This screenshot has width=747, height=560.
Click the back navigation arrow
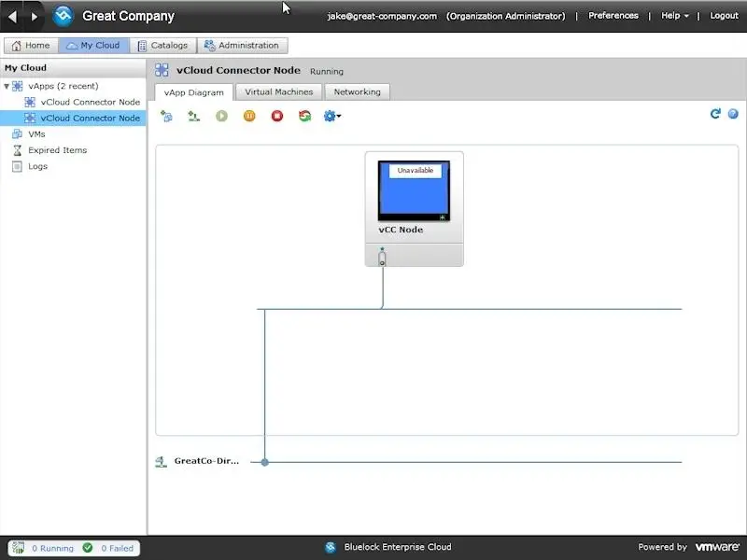tap(12, 17)
